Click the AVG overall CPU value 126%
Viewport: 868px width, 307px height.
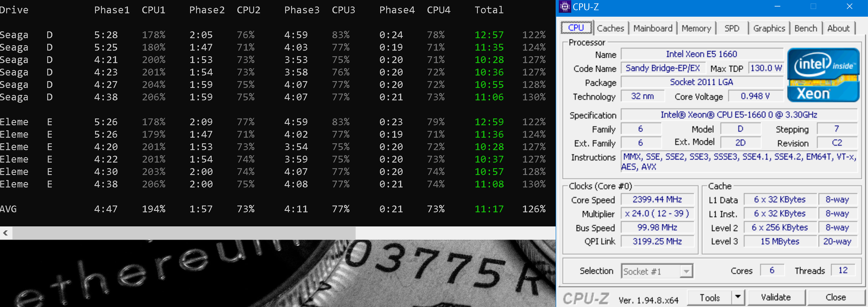(534, 209)
